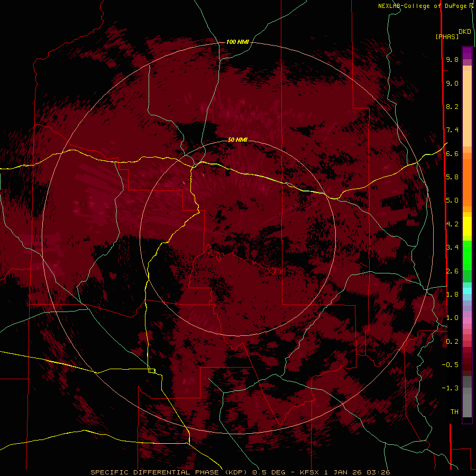476x476 pixels.
Task: Click the 9.0 value on the color scale
Action: [452, 83]
